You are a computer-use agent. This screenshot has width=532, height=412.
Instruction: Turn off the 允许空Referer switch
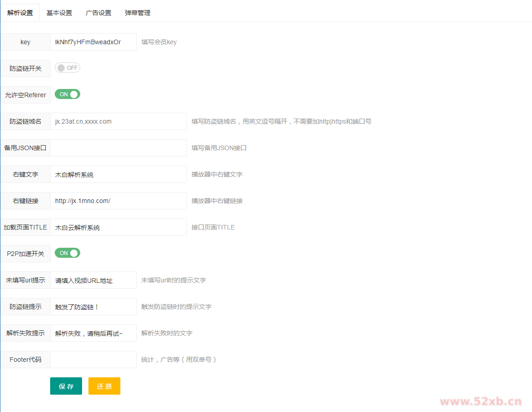click(x=67, y=94)
